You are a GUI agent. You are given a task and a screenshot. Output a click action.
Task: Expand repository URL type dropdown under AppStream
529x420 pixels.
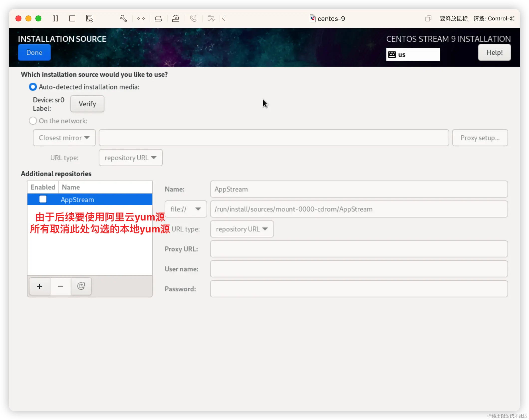tap(242, 229)
